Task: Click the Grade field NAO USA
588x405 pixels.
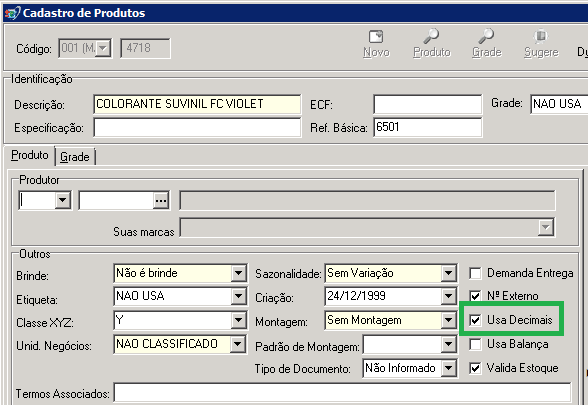Action: point(559,104)
